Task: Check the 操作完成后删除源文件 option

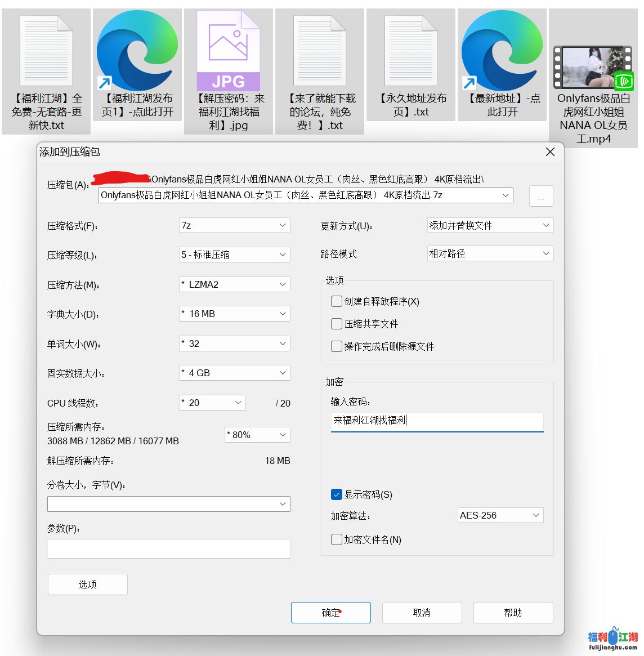Action: (337, 346)
